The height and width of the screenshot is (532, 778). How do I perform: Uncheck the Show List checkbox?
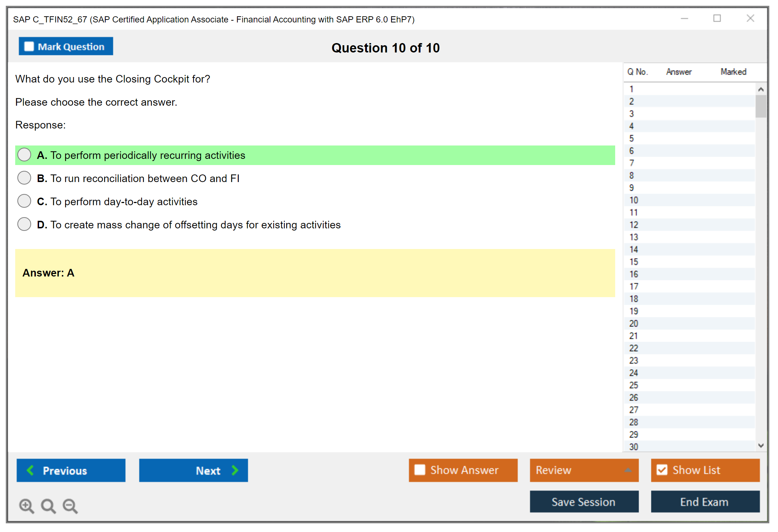click(662, 470)
